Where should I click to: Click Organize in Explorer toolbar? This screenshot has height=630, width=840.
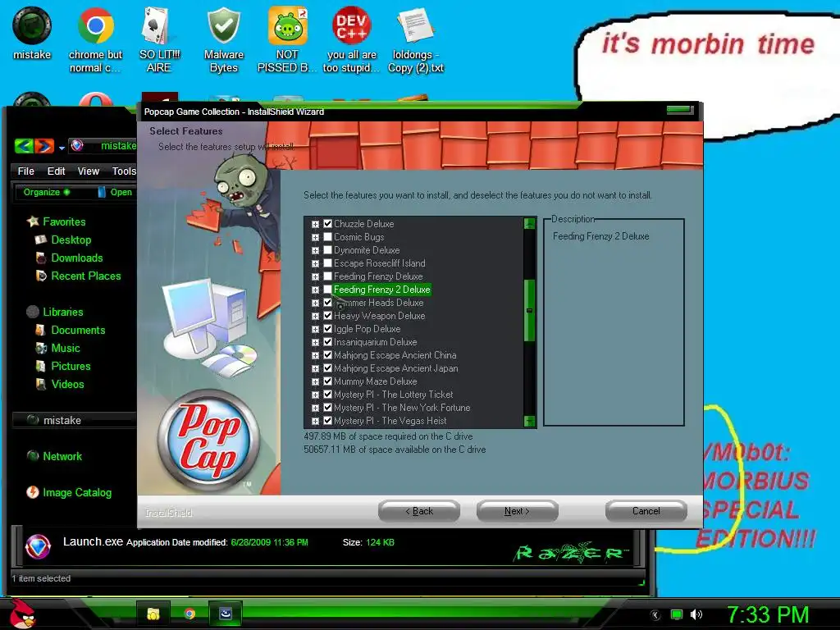[46, 192]
